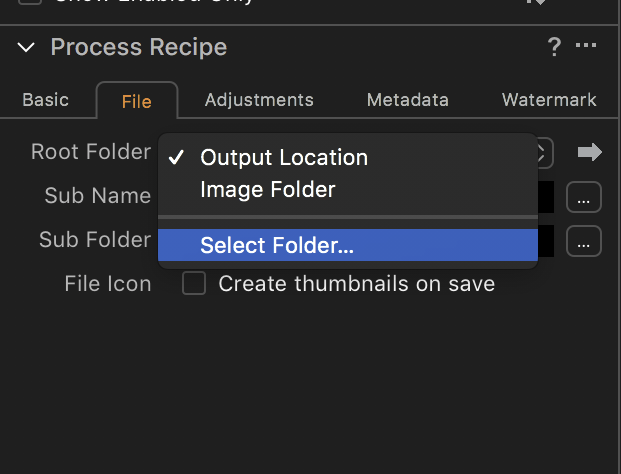Image resolution: width=621 pixels, height=474 pixels.
Task: Open Process Recipe three-dot options menu
Action: pos(586,45)
